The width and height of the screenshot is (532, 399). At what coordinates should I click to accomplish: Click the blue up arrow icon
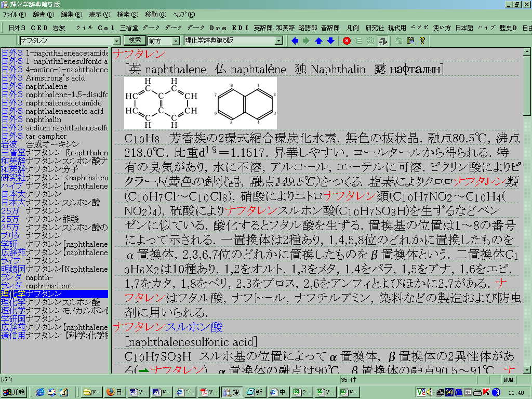pyautogui.click(x=318, y=41)
